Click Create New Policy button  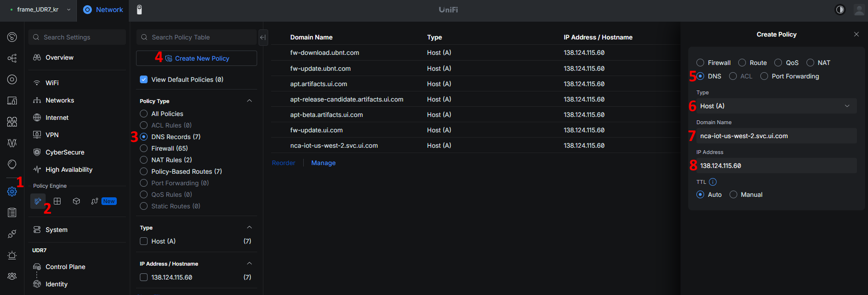(197, 58)
